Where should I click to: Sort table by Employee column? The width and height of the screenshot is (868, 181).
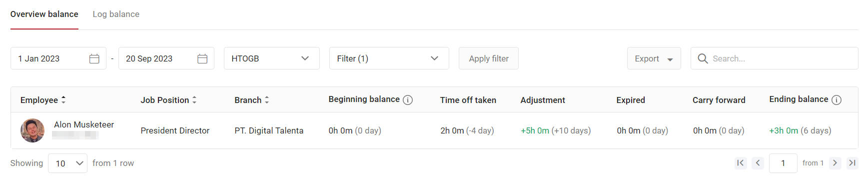[63, 100]
